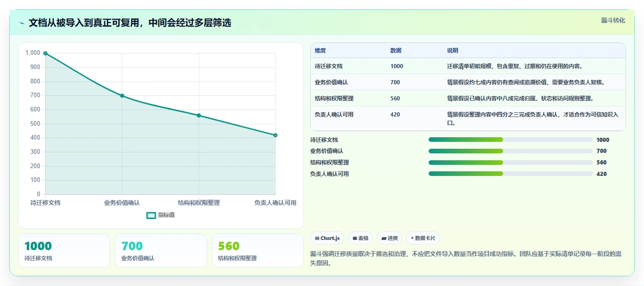Click the 420 value in the table

[395, 115]
